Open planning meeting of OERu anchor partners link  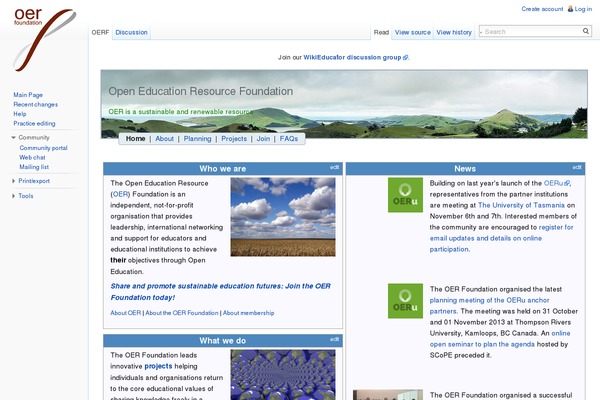(x=489, y=306)
